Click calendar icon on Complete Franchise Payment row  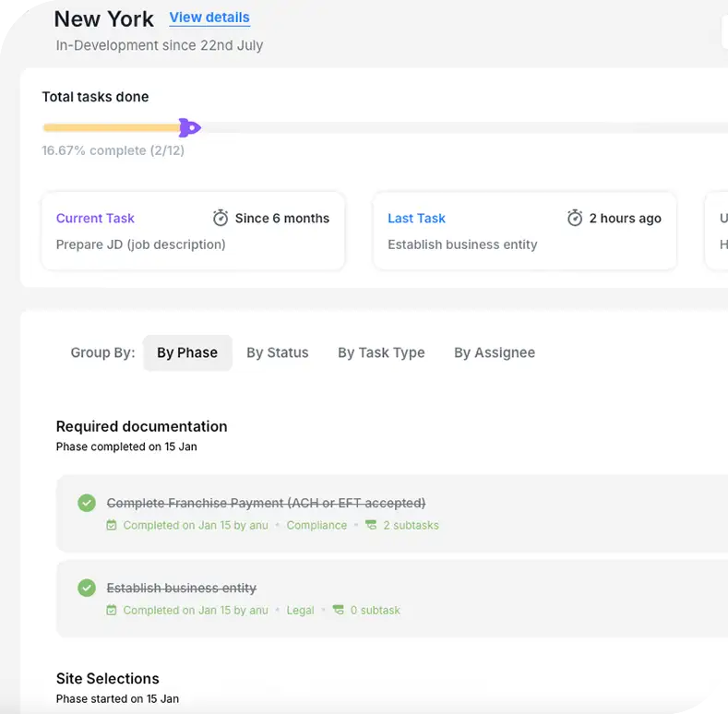coord(112,525)
